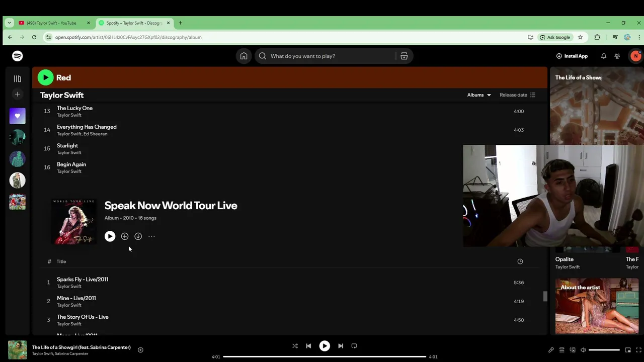The image size is (644, 362).
Task: Open the play queue icon
Action: 562,350
